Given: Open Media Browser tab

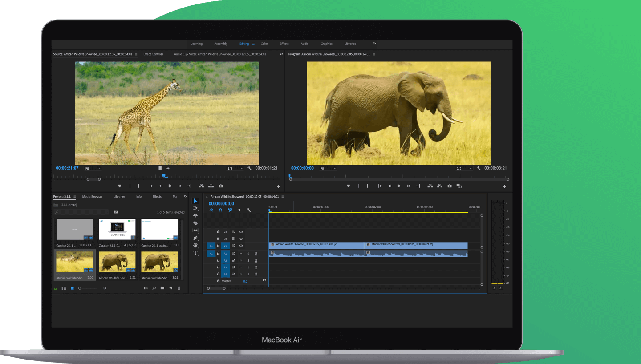Looking at the screenshot, I should 92,196.
